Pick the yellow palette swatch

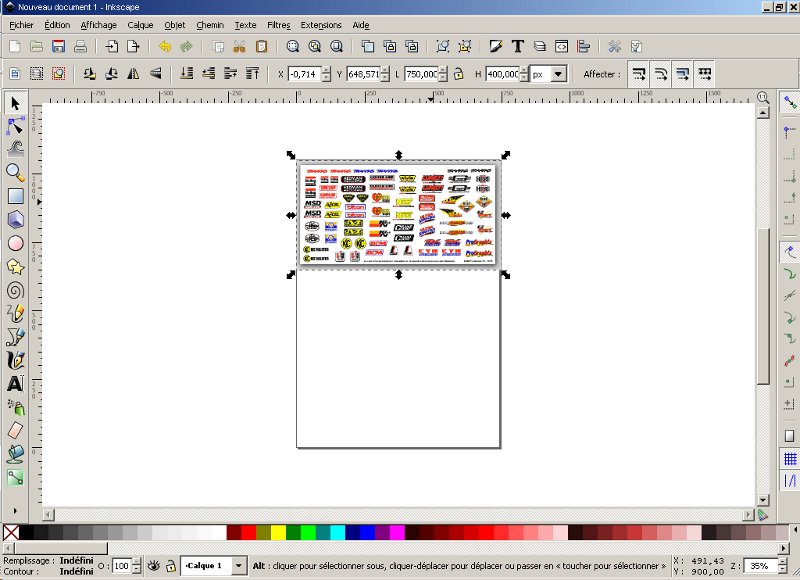[x=278, y=533]
